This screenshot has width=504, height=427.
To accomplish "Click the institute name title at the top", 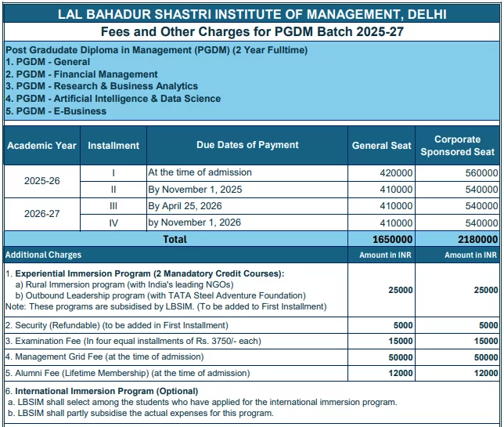I will pyautogui.click(x=252, y=13).
